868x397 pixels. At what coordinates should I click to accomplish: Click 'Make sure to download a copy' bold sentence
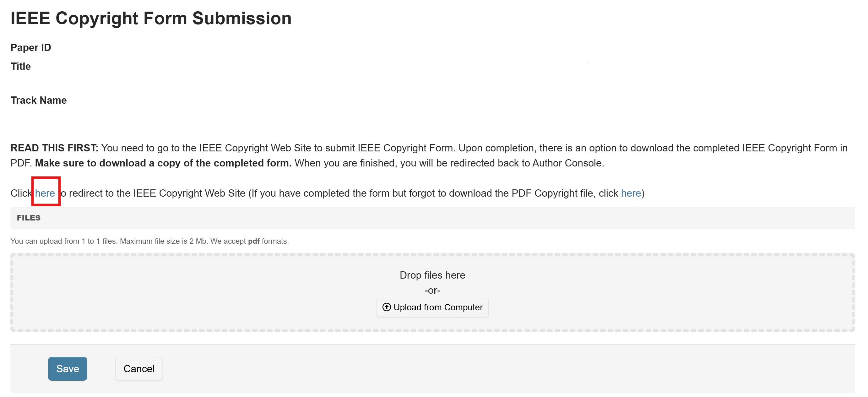tap(163, 163)
